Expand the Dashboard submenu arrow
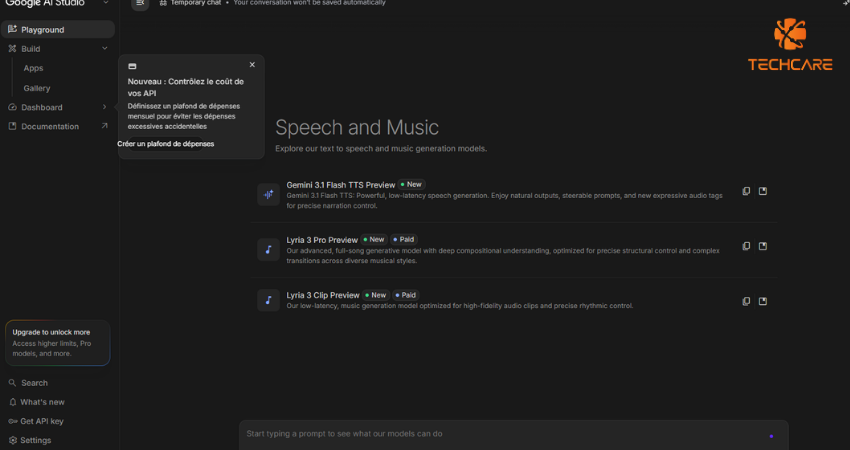The image size is (850, 450). coord(105,107)
